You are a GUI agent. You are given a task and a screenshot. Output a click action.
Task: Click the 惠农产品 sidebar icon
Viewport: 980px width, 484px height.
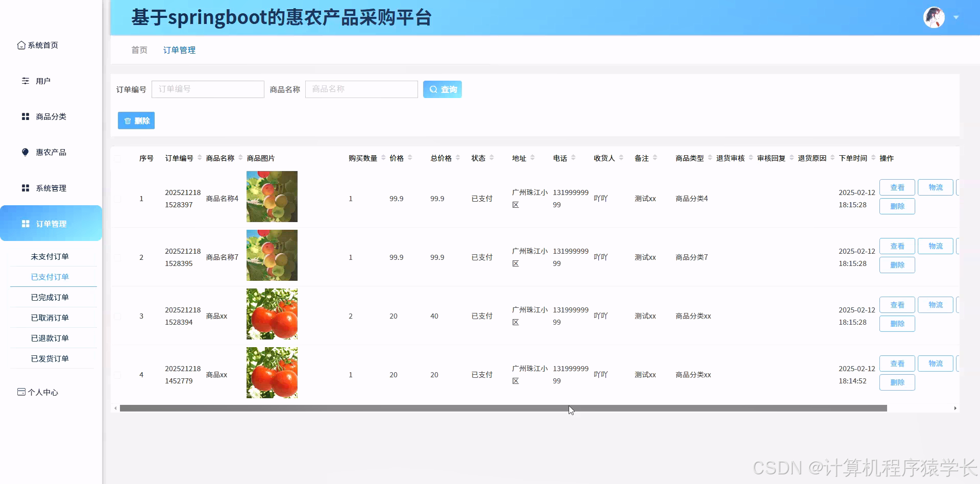pyautogui.click(x=25, y=152)
